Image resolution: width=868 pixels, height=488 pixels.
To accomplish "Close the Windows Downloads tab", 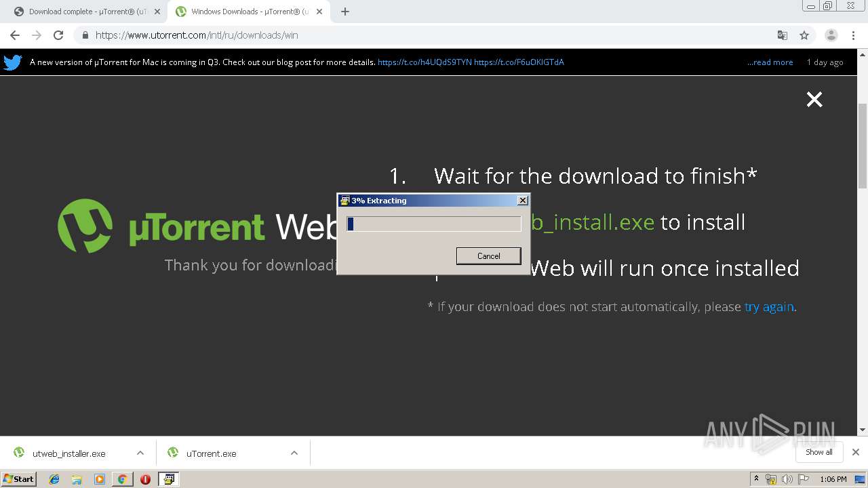I will 319,12.
